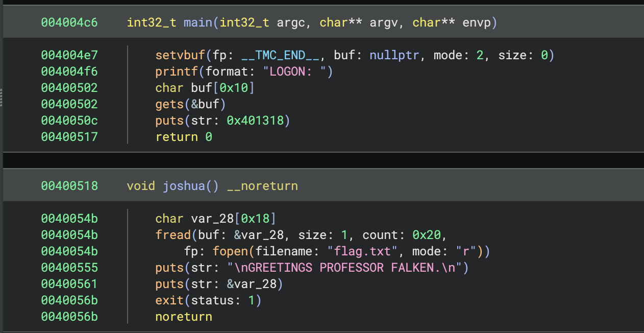Click the joshua function name

[x=184, y=186]
